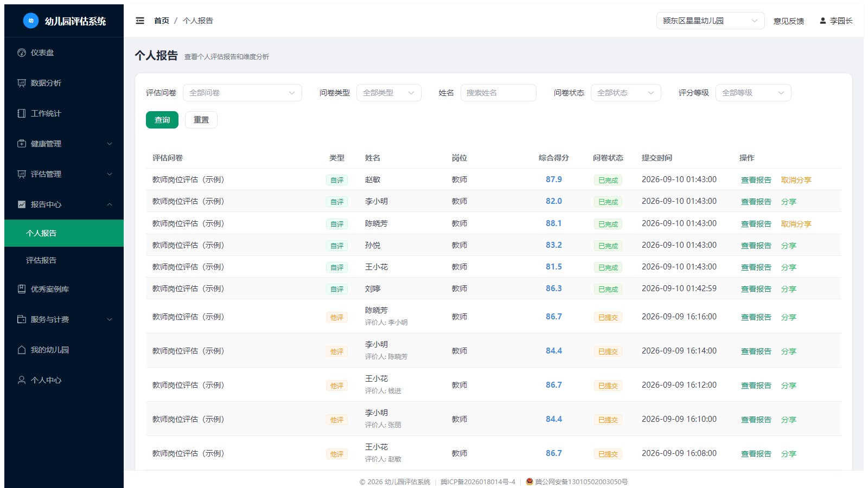Go to 首页 via breadcrumb
The image size is (868, 488).
(162, 21)
